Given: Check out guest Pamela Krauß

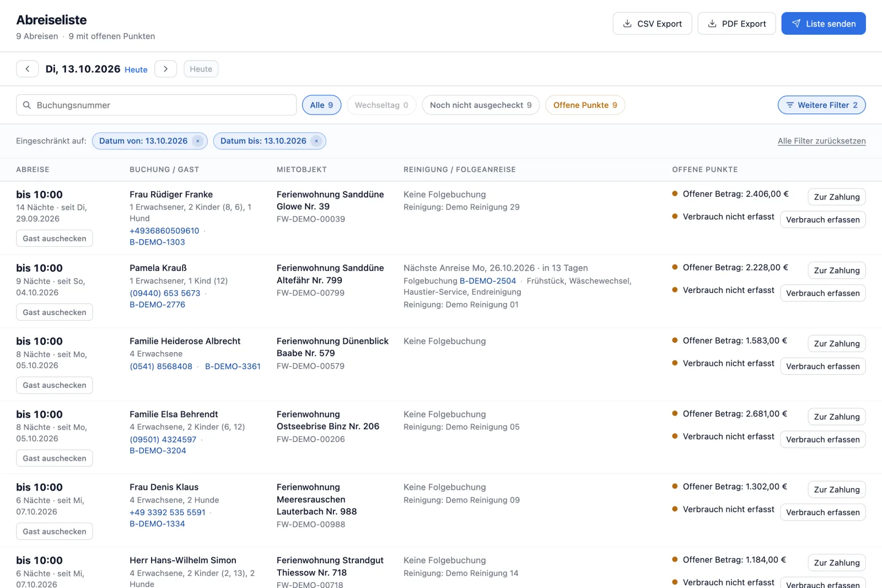Looking at the screenshot, I should [54, 312].
